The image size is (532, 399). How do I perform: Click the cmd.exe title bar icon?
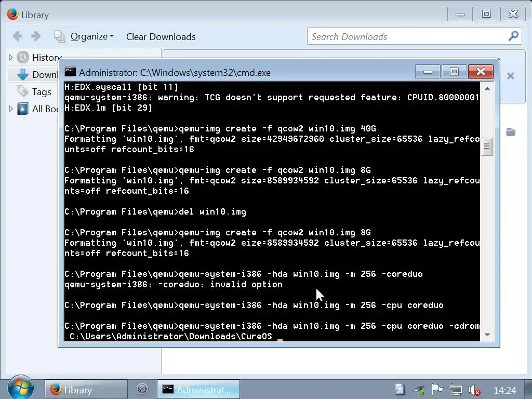(71, 72)
